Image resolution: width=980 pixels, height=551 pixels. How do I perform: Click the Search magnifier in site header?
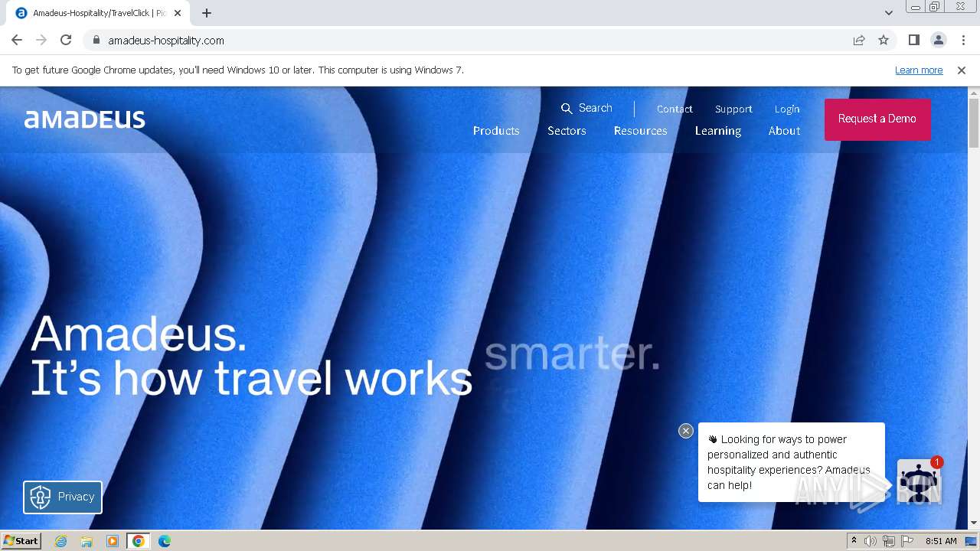click(x=567, y=108)
